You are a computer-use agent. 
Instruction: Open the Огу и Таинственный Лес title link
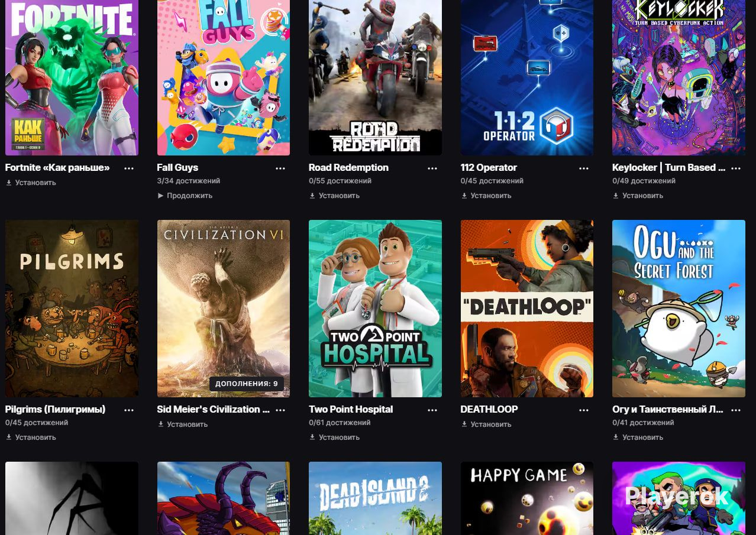668,410
